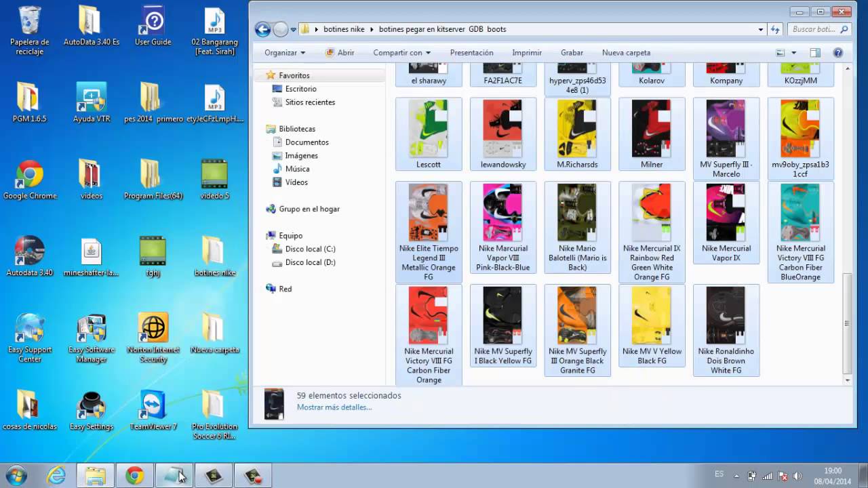The image size is (868, 488).
Task: Open the botines nike desktop folder
Action: pyautogui.click(x=214, y=257)
